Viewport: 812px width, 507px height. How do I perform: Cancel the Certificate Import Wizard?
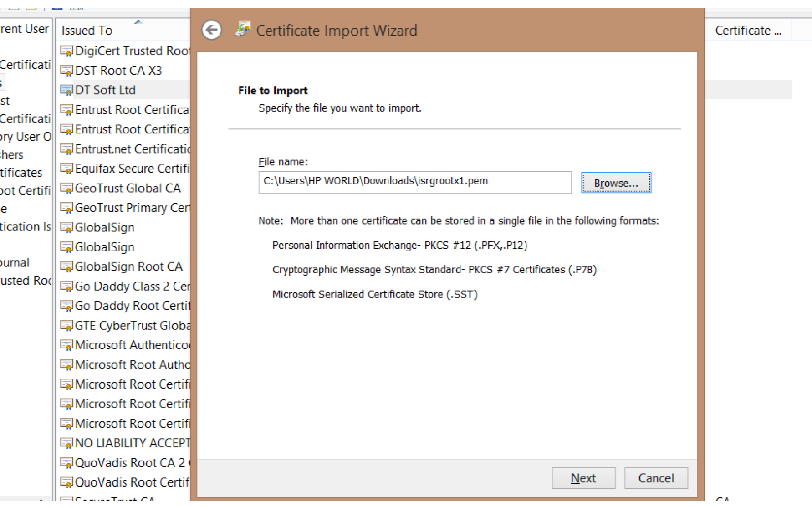[655, 478]
